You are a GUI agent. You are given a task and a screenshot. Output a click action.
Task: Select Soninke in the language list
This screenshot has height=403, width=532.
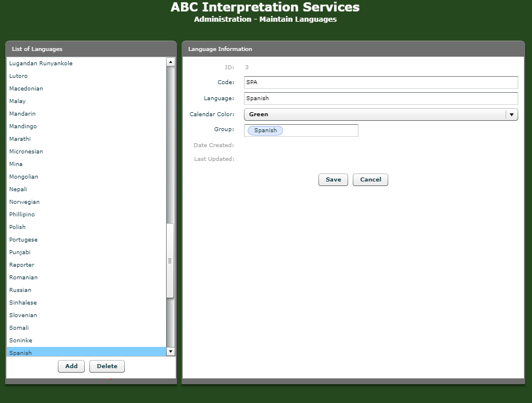coord(86,340)
